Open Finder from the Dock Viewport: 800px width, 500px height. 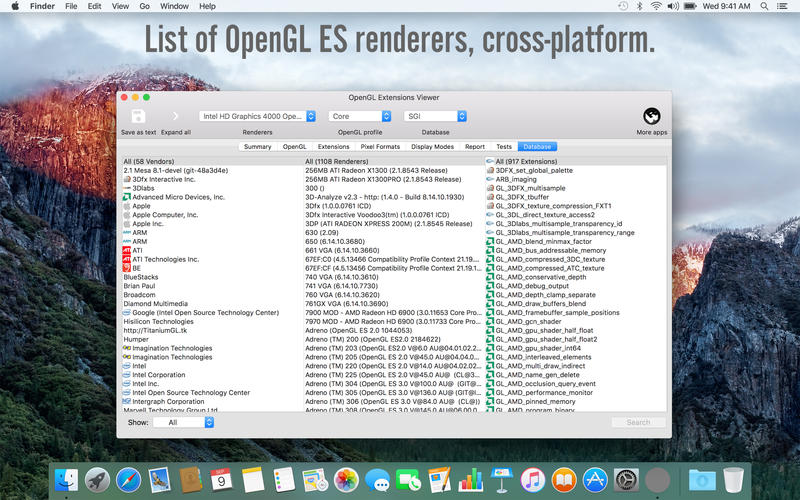tap(66, 480)
